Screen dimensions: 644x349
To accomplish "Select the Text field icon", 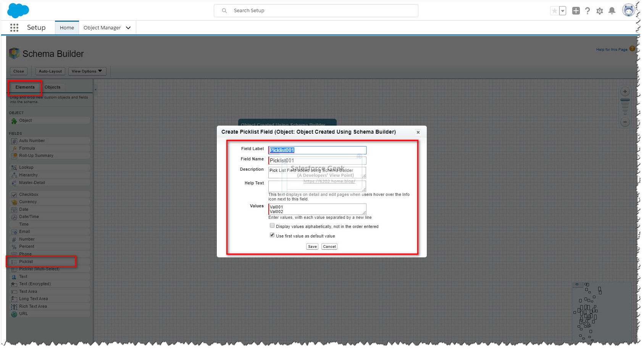I will [14, 277].
